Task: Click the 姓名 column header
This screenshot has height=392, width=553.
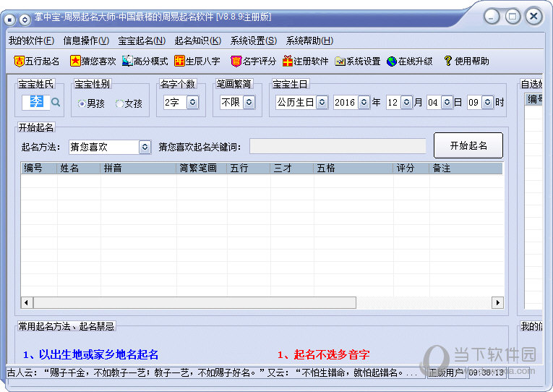Action: pyautogui.click(x=79, y=169)
